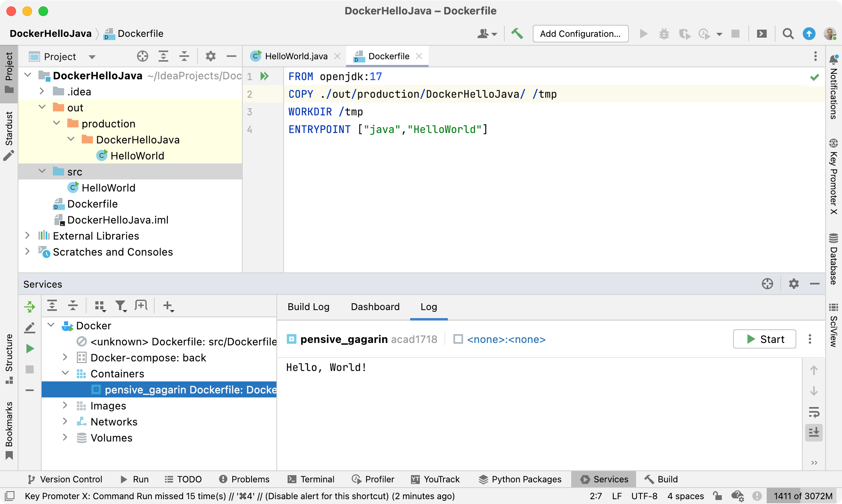The image size is (842, 504).
Task: Open Run Anything terminal icon in top toolbar
Action: pos(761,34)
